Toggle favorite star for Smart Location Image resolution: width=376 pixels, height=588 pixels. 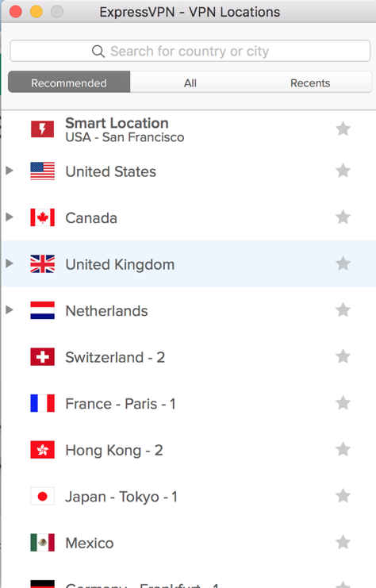[x=343, y=129]
